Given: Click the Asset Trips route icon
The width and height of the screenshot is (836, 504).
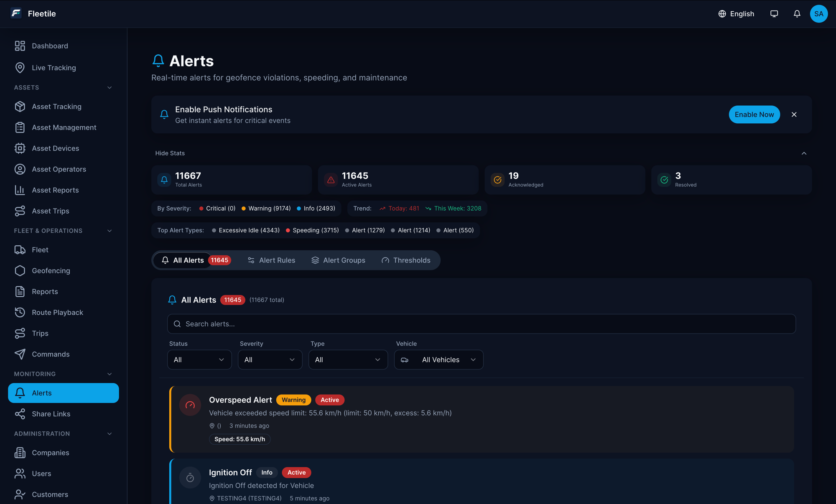Looking at the screenshot, I should pyautogui.click(x=20, y=211).
